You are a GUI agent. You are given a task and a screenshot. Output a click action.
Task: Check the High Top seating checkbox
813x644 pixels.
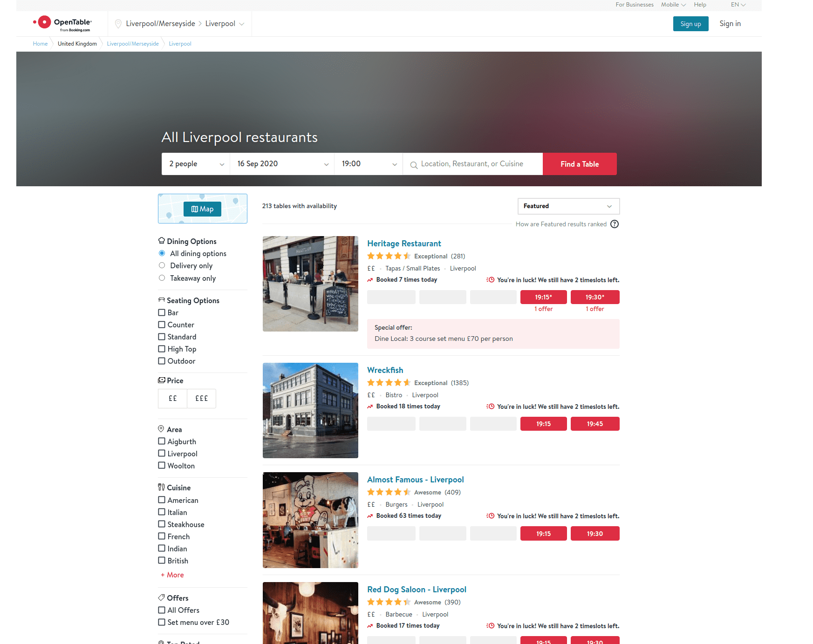[x=162, y=349]
